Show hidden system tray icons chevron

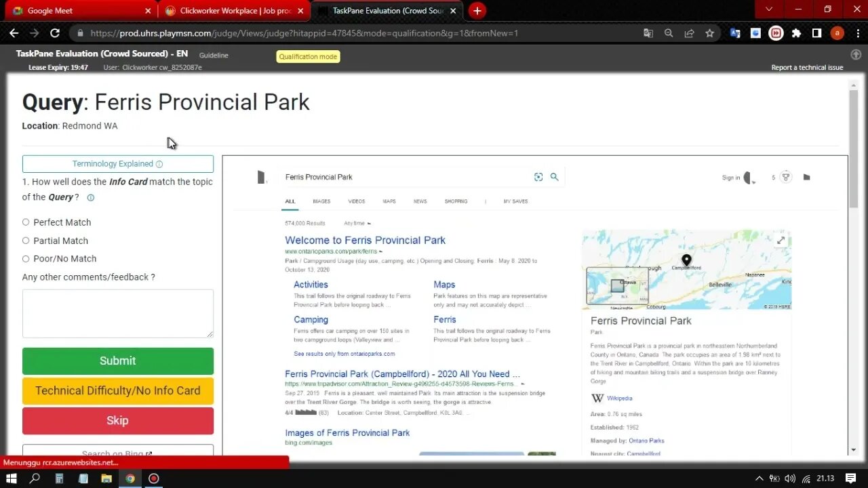pyautogui.click(x=759, y=479)
